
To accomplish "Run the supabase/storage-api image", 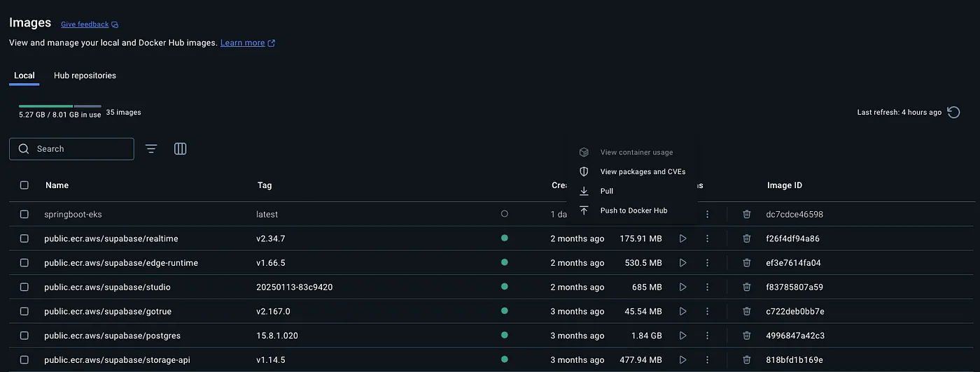I will 682,360.
